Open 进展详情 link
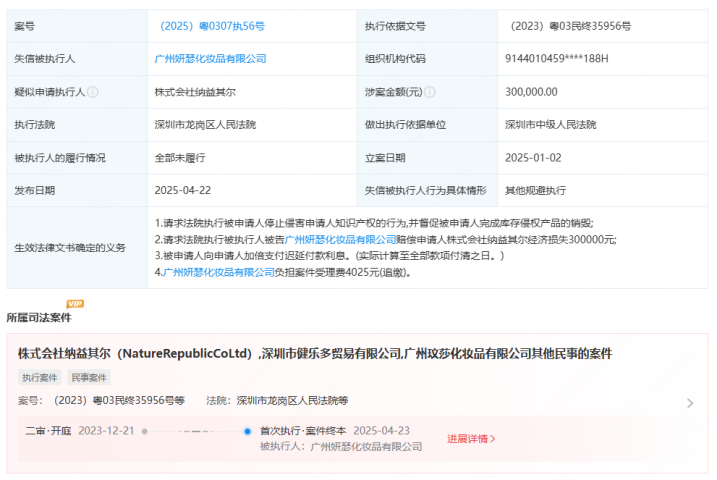Screen dimensions: 717x480 [471, 439]
